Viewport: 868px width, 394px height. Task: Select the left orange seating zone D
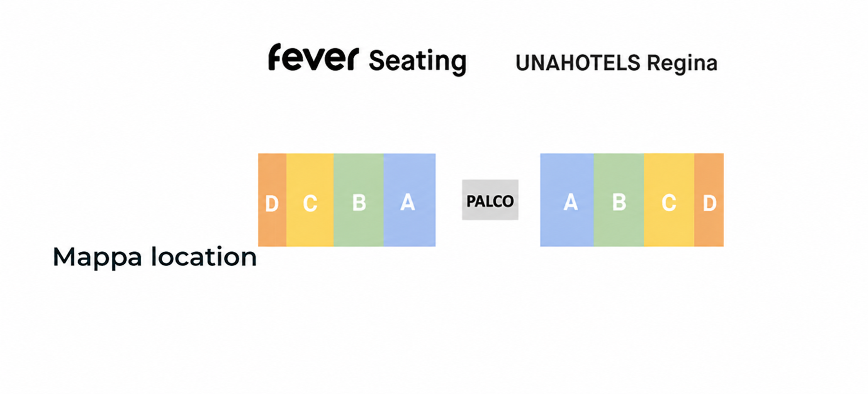[x=272, y=200]
